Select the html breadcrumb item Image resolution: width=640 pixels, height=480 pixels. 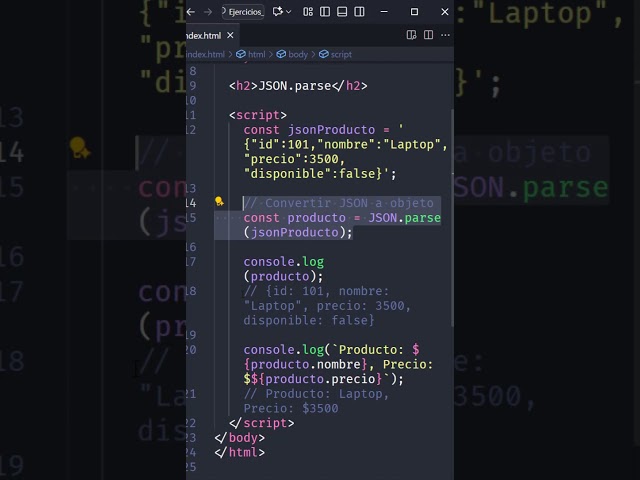coord(257,54)
